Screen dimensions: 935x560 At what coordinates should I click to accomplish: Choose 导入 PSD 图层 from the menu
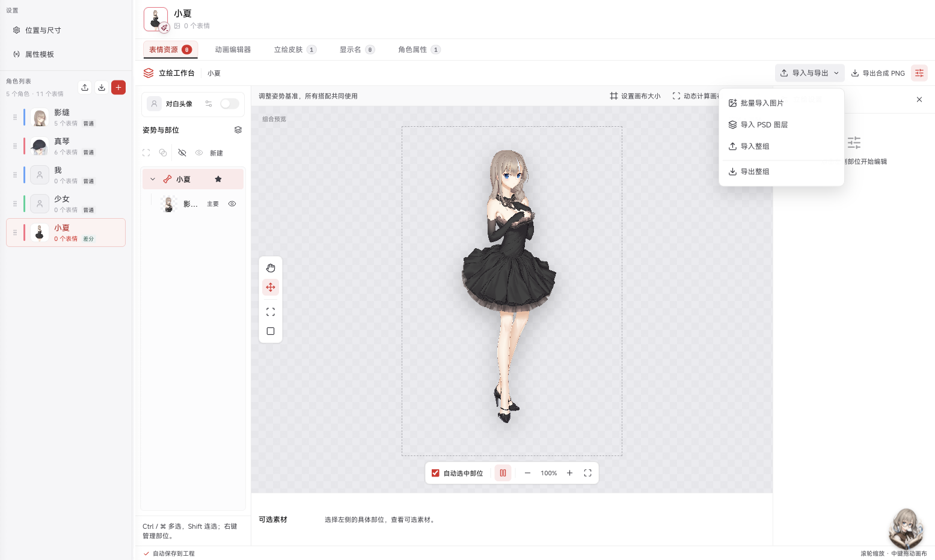pyautogui.click(x=781, y=124)
